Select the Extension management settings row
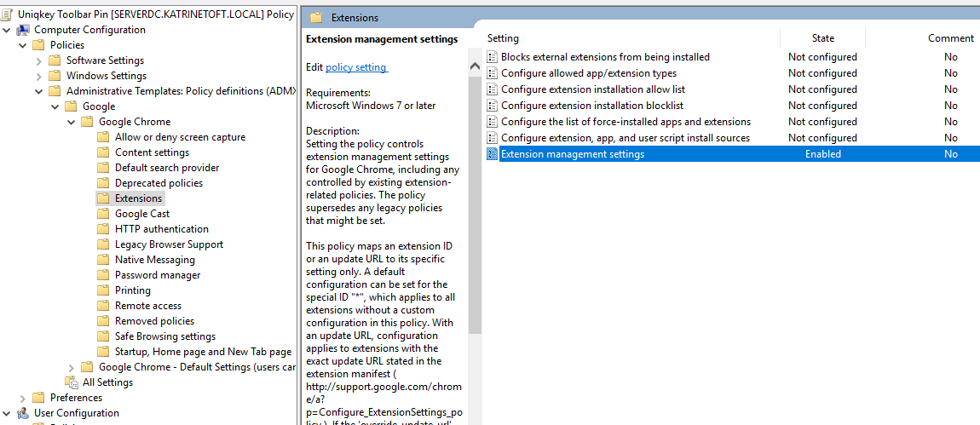980x425 pixels. coord(733,154)
